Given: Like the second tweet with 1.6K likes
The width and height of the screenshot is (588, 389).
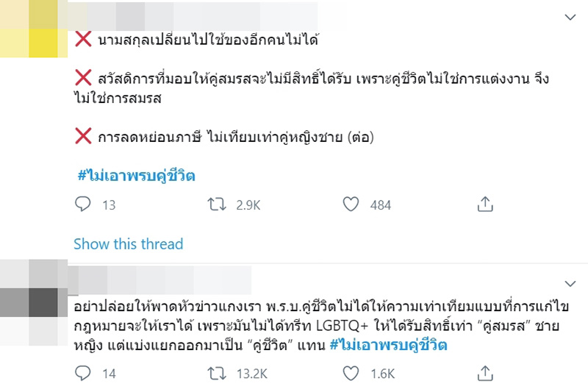Looking at the screenshot, I should 351,374.
